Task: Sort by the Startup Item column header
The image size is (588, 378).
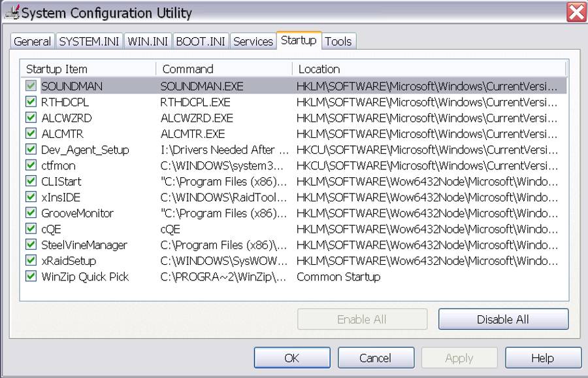Action: click(88, 69)
